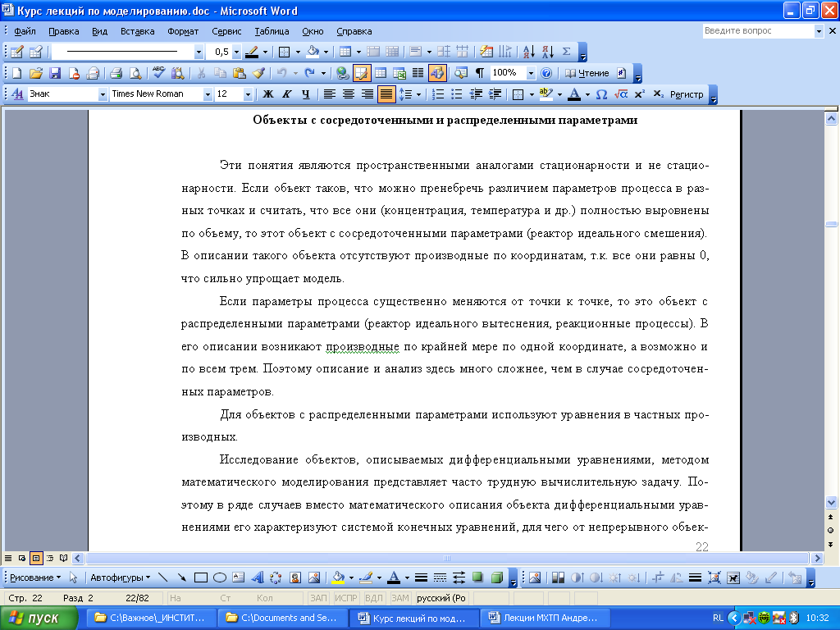Select the Format Painter brush icon

click(258, 73)
